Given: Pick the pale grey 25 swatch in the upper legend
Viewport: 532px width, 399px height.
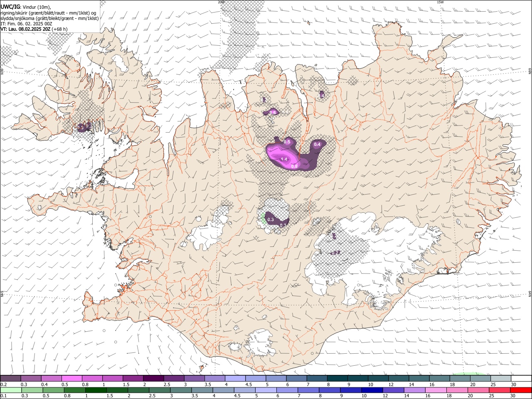Looking at the screenshot, I should click(x=501, y=378).
